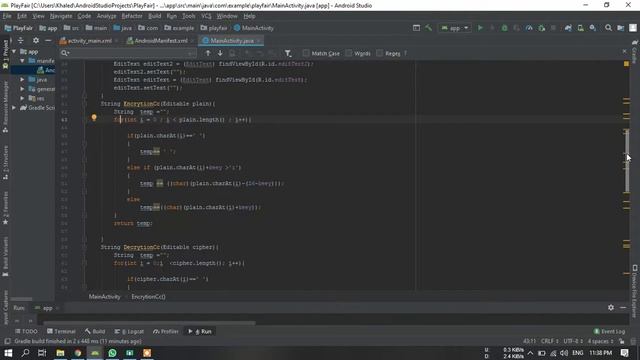Open the Profiler tool window
The height and width of the screenshot is (360, 640).
click(166, 331)
